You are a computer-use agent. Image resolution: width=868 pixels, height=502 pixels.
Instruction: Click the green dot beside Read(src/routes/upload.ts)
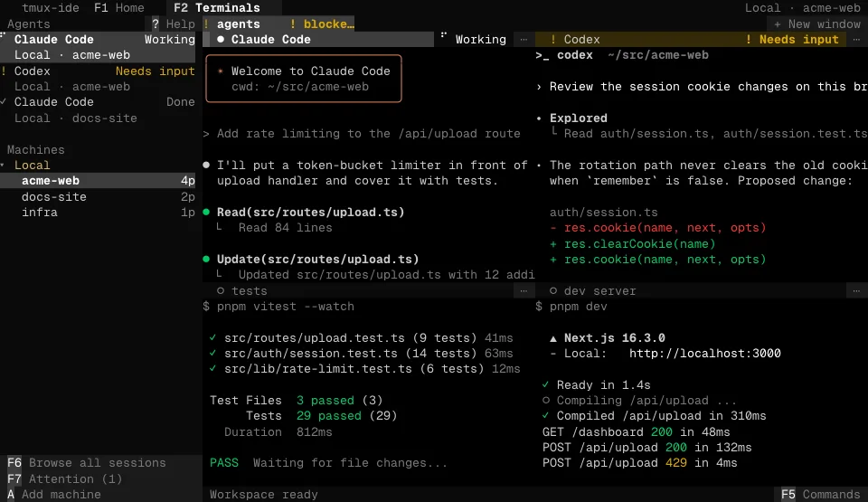coord(206,213)
